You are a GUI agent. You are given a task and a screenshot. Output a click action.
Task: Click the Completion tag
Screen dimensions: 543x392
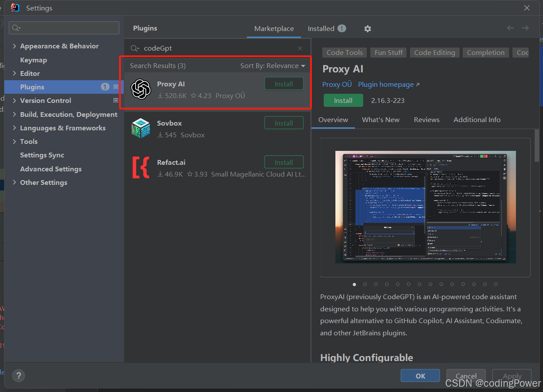[485, 52]
